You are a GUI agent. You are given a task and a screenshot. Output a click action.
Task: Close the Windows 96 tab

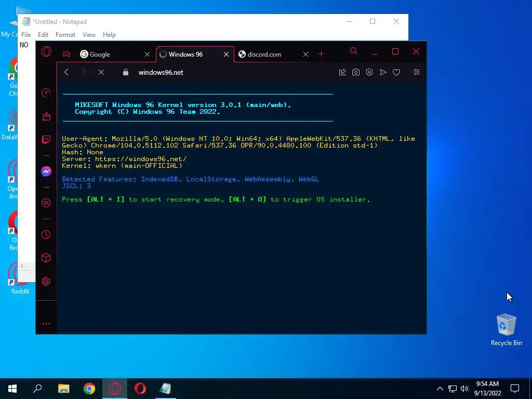tap(227, 54)
